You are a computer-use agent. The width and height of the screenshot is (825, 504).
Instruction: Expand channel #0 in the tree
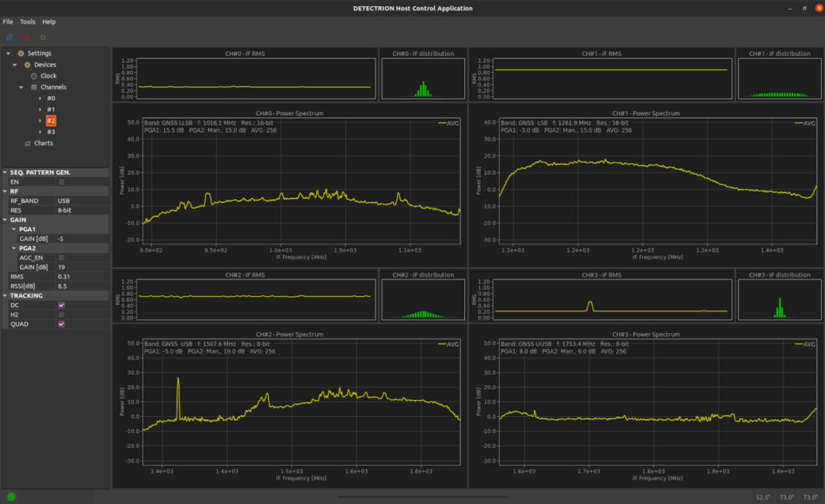click(40, 99)
